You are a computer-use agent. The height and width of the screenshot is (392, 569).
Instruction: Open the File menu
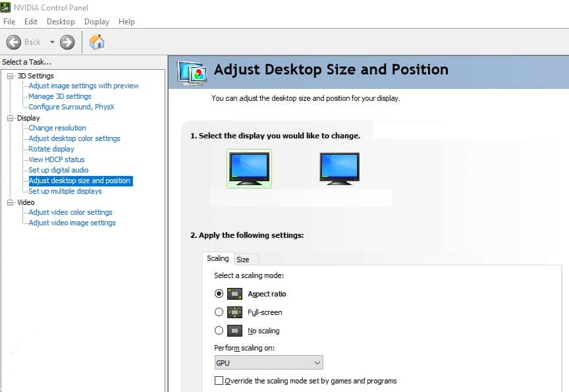tap(9, 22)
